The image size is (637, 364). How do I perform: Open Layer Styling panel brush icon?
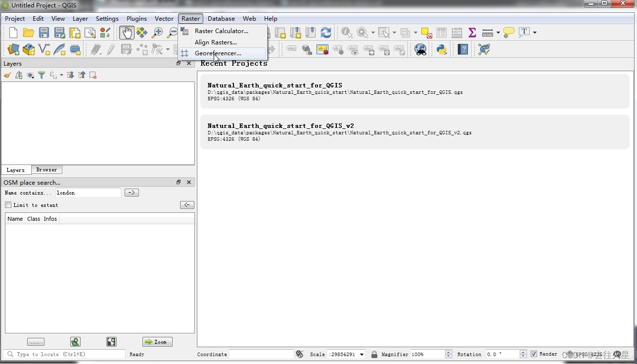(x=7, y=75)
